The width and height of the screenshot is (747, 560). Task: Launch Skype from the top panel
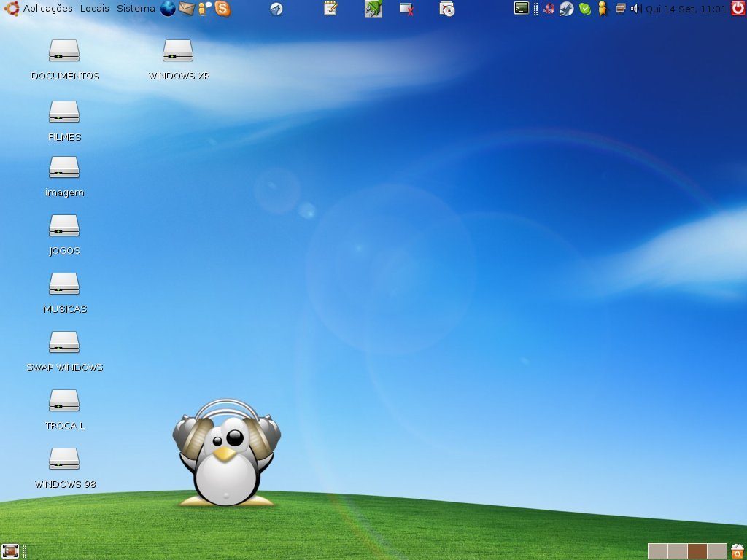(222, 9)
